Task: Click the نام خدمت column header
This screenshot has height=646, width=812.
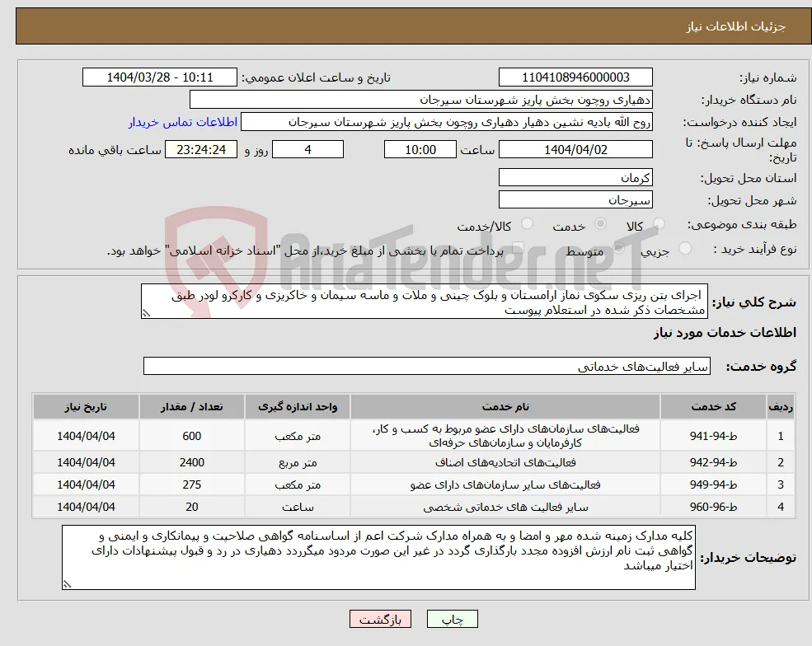Action: pyautogui.click(x=505, y=407)
